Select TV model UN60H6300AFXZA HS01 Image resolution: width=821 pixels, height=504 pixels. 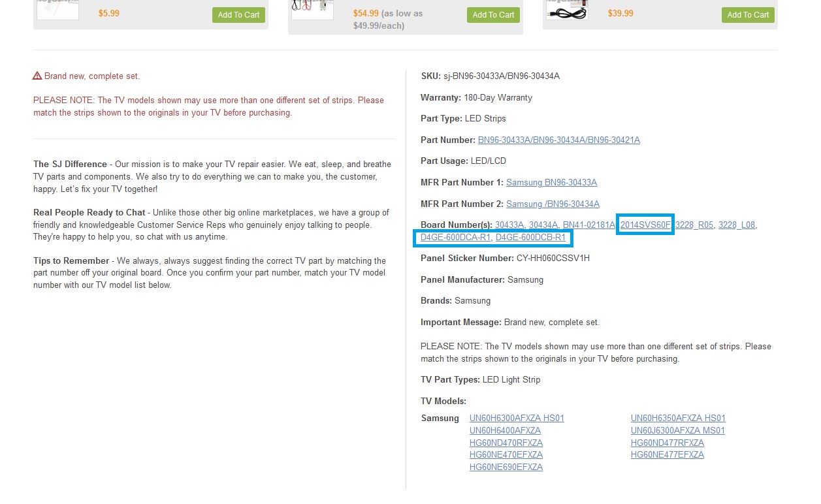click(517, 418)
